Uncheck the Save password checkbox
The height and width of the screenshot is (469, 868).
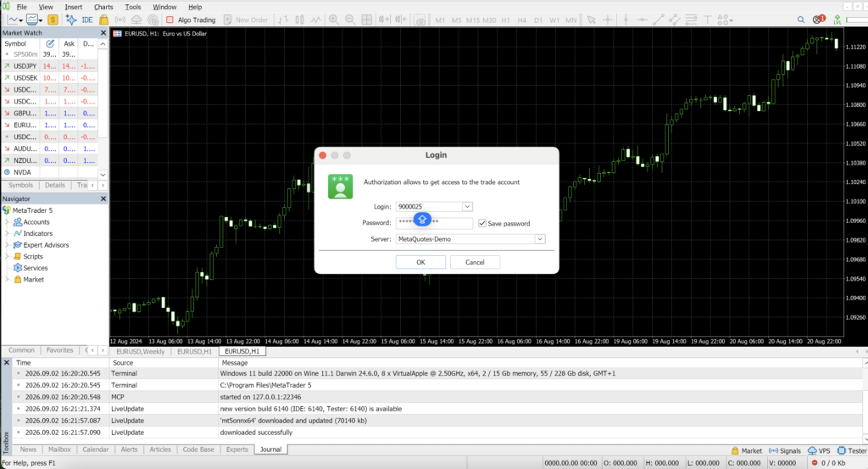482,223
